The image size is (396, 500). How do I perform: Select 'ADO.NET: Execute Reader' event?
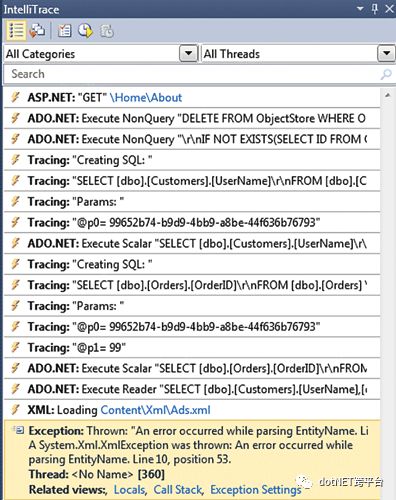[x=192, y=389]
